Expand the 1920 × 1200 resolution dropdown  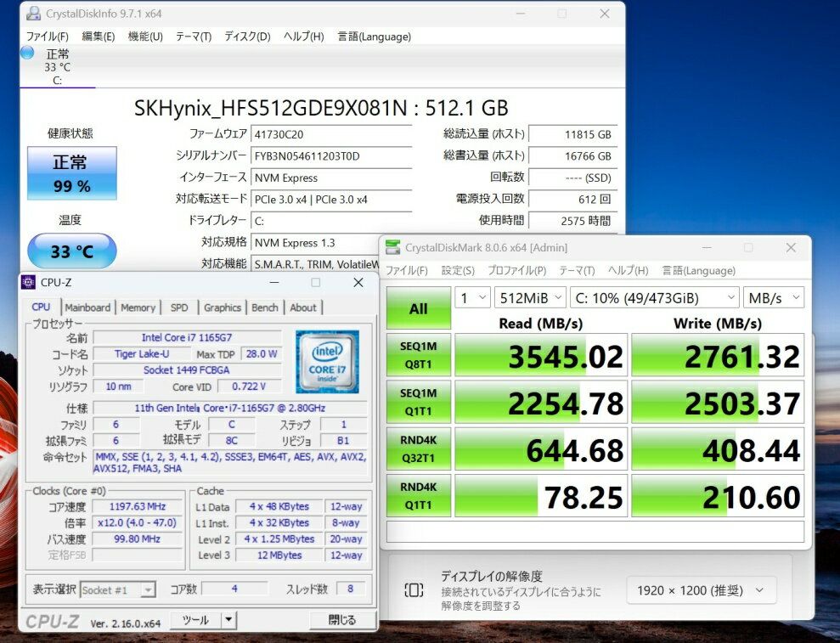[701, 589]
